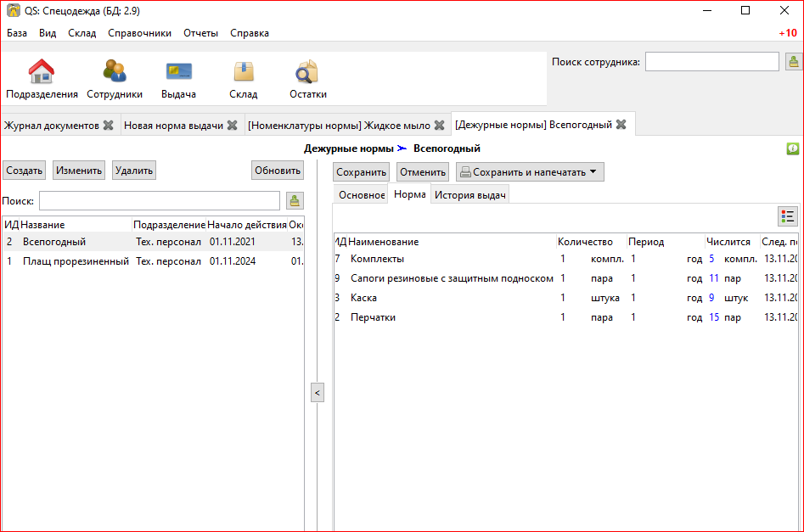Open the Сотрудники people icon

(115, 72)
